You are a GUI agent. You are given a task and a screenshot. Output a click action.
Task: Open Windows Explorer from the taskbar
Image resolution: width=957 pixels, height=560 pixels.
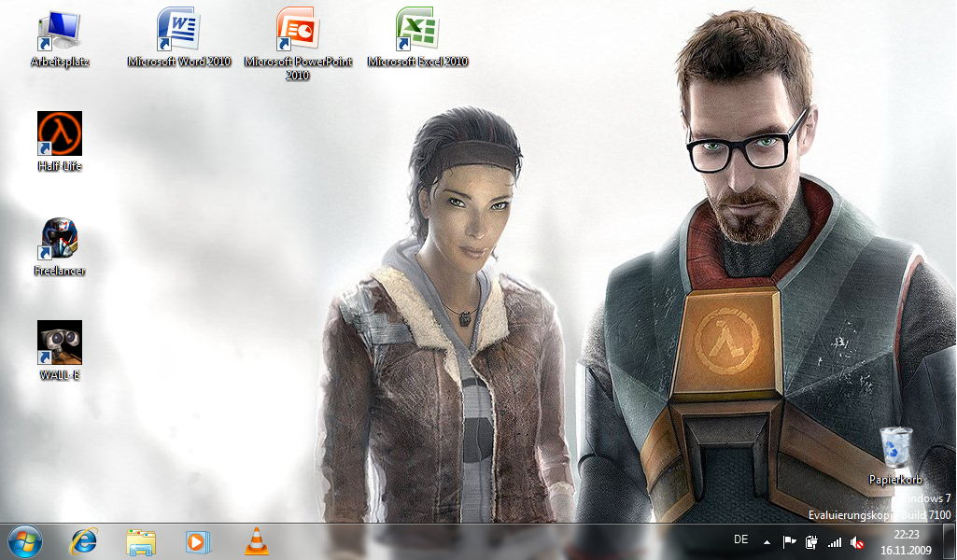tap(141, 541)
